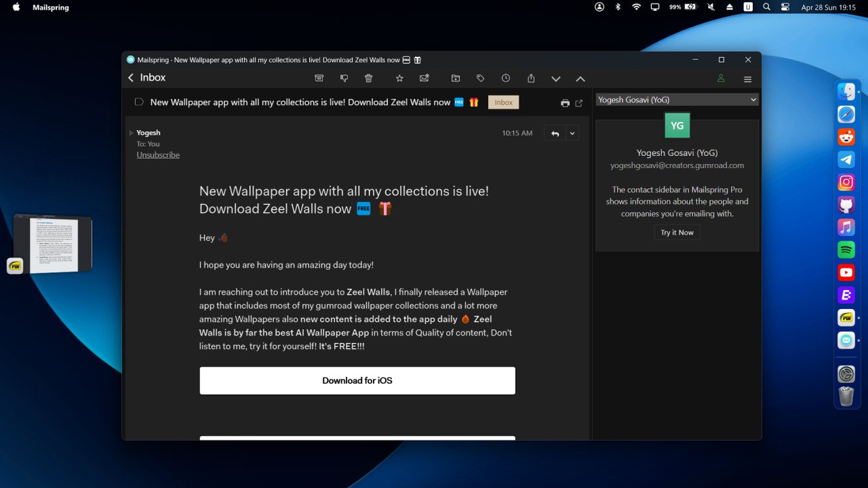This screenshot has width=868, height=488.
Task: Move the email to trash
Action: [x=369, y=79]
